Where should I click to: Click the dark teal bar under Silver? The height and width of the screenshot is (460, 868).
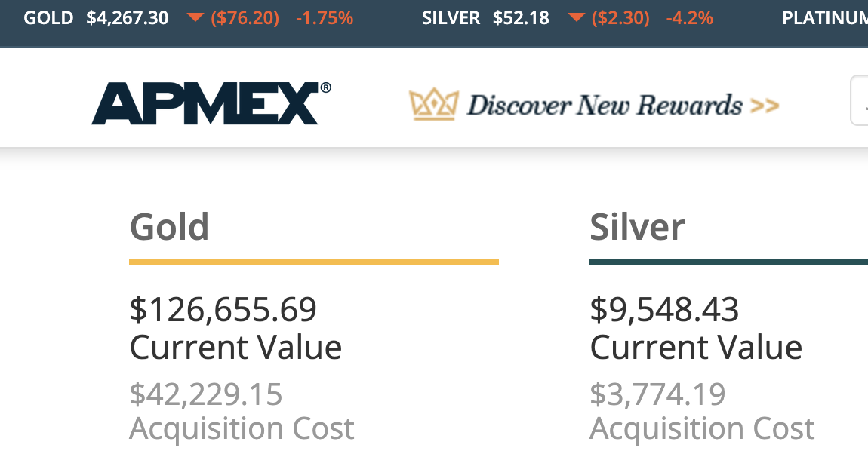[728, 262]
